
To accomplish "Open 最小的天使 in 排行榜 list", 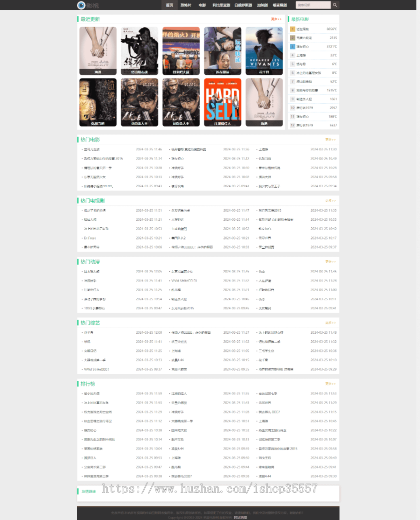I will pyautogui.click(x=92, y=394).
